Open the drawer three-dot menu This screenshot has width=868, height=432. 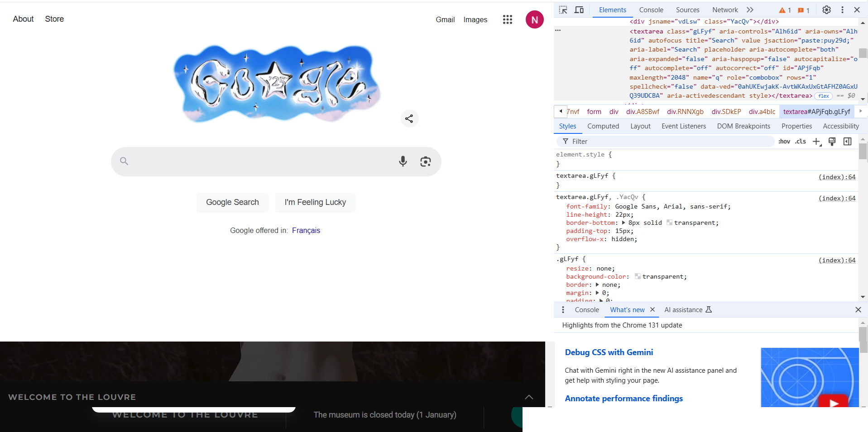[x=563, y=310]
